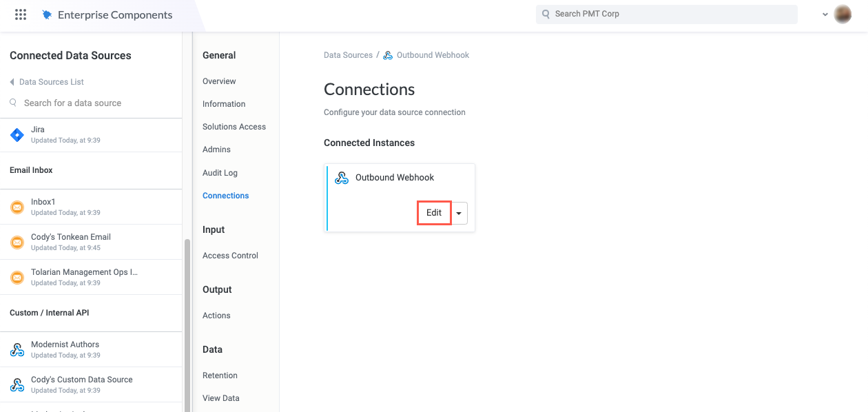The width and height of the screenshot is (868, 412).
Task: Select the Jira data source icon
Action: point(17,134)
